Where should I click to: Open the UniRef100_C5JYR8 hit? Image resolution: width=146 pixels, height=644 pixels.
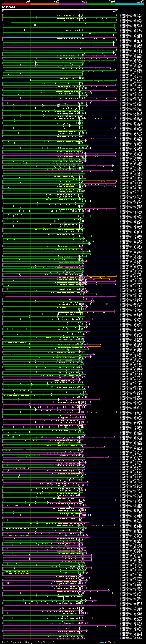131,223
